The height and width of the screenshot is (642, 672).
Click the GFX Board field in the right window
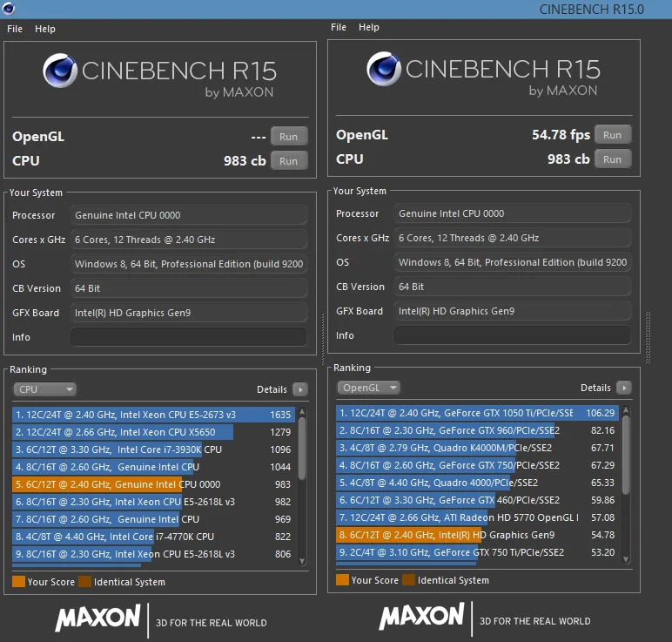click(x=513, y=311)
